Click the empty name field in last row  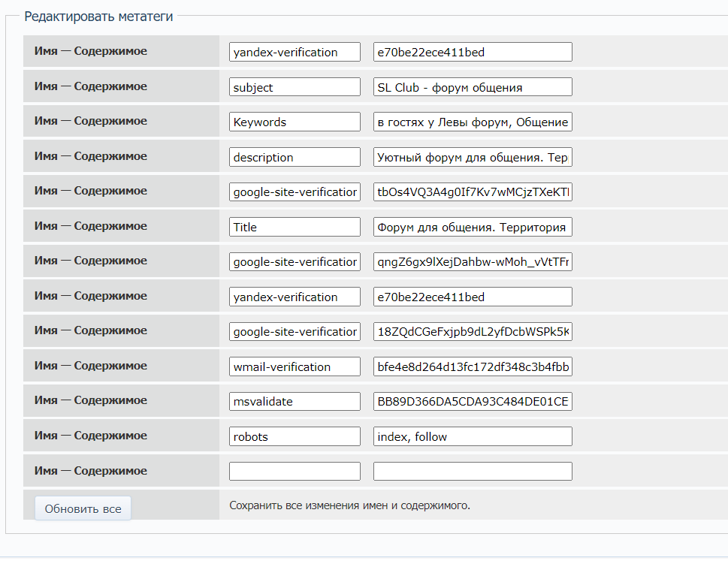(x=295, y=471)
